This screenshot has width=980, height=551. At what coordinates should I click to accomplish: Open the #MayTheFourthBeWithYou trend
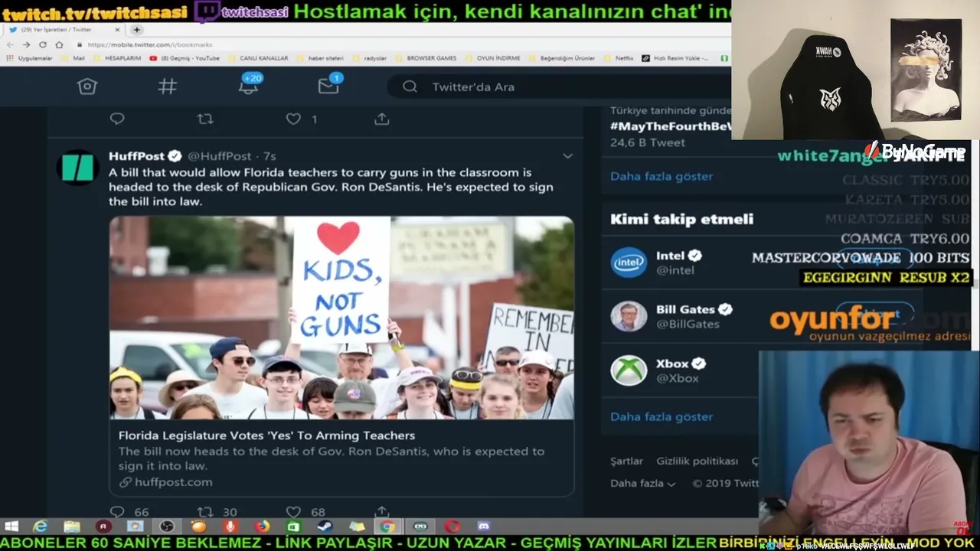coord(671,126)
